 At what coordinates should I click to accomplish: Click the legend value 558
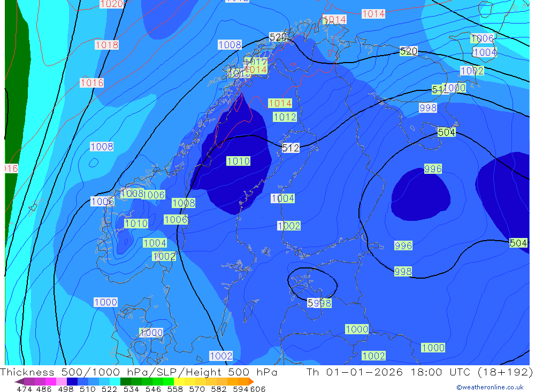tap(175, 389)
